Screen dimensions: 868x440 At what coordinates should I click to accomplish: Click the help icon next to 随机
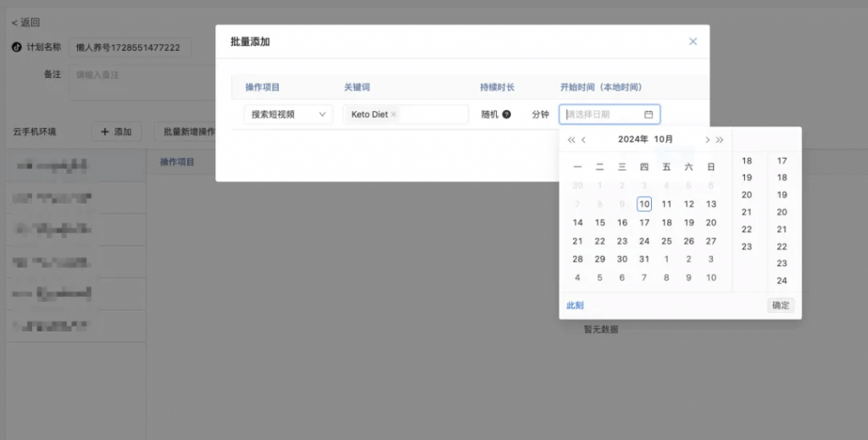pyautogui.click(x=507, y=114)
